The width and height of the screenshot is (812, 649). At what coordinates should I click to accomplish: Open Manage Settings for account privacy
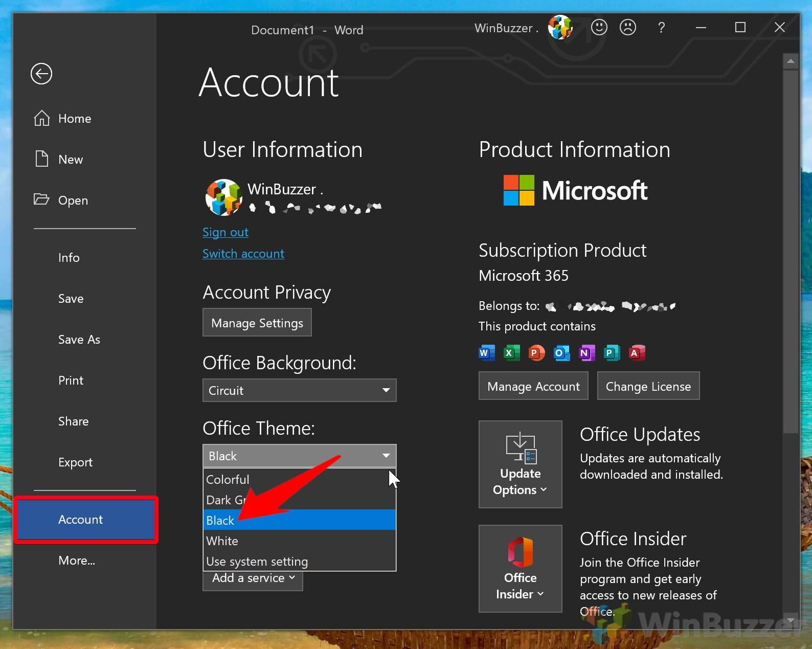click(x=257, y=323)
